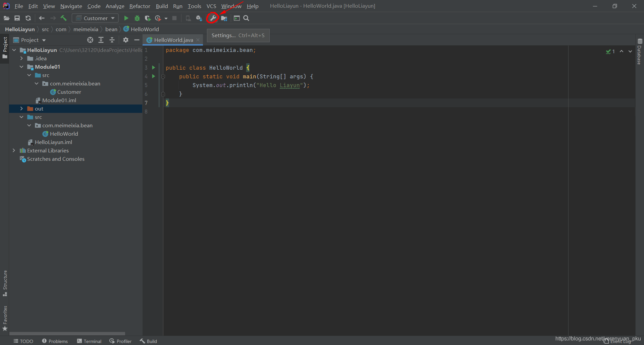Switch to the HelloWorld.java editor tab
644x345 pixels.
[x=173, y=40]
